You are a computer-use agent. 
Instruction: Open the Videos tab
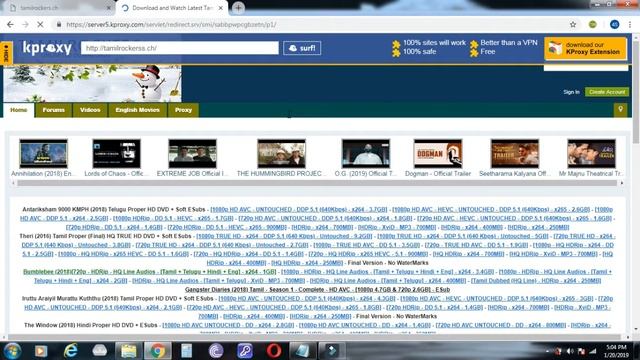(90, 110)
